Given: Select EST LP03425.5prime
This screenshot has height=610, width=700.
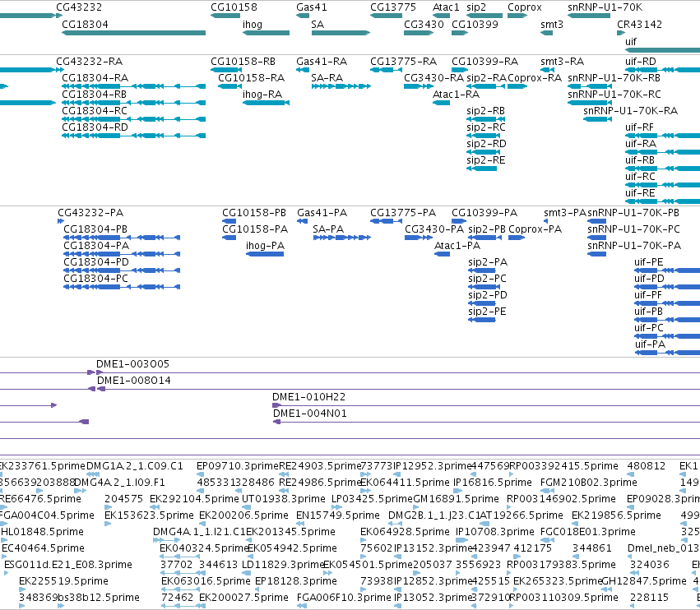Looking at the screenshot, I should coord(373,499).
